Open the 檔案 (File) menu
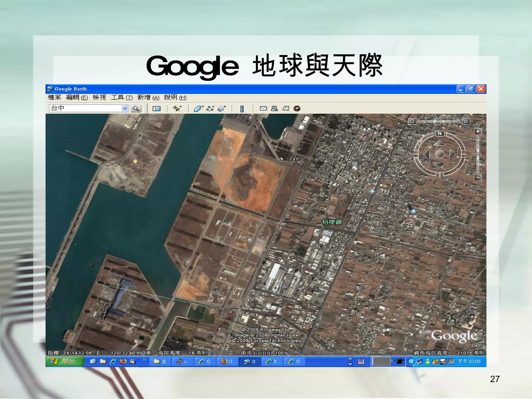 [55, 97]
